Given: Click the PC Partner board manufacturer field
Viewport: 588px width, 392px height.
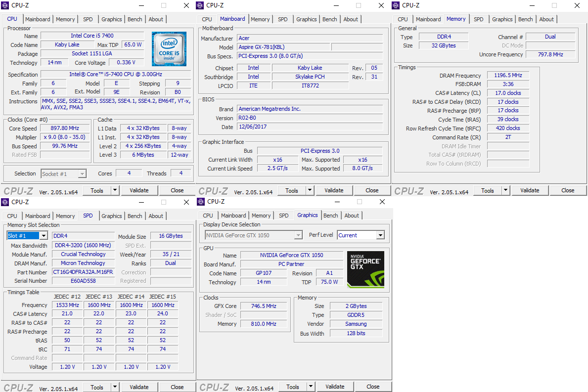Looking at the screenshot, I should [291, 264].
